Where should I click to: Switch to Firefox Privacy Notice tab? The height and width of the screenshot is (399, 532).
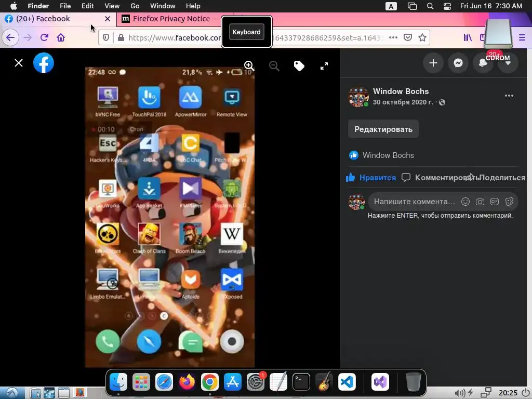(171, 19)
